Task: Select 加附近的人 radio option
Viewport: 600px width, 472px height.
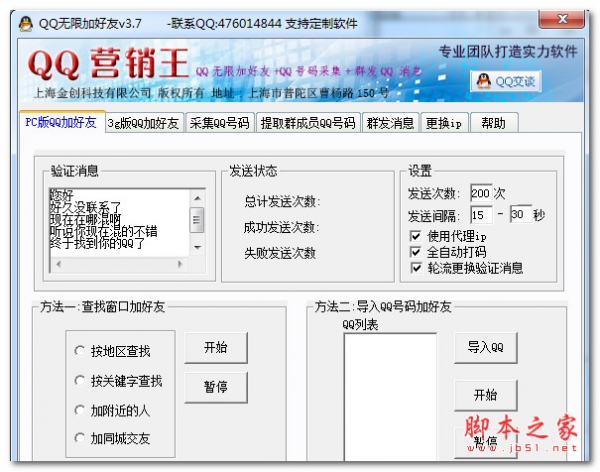Action: (79, 410)
